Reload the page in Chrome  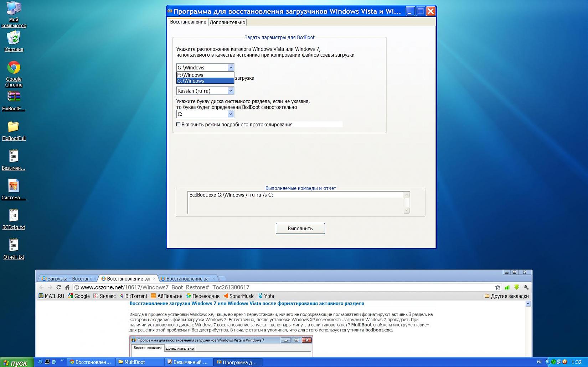(58, 287)
